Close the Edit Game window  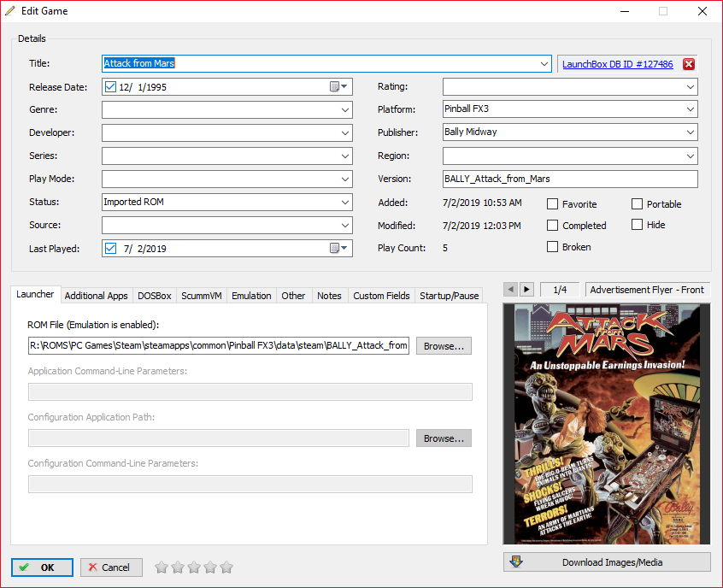(702, 11)
